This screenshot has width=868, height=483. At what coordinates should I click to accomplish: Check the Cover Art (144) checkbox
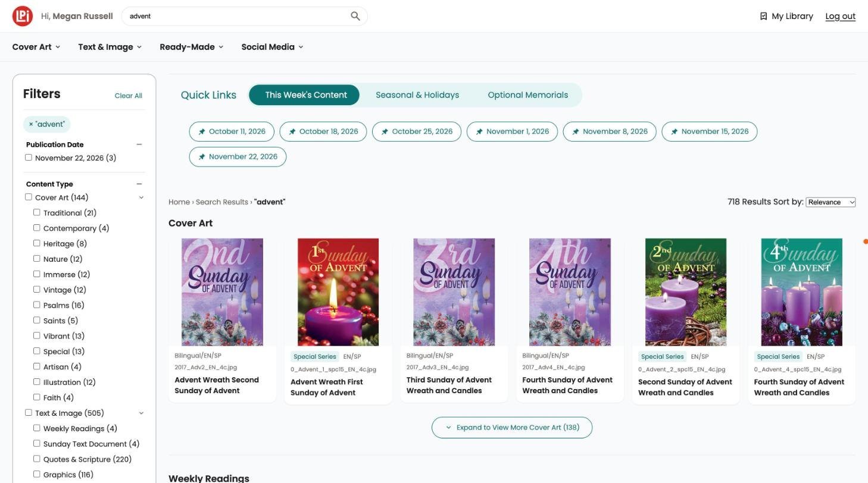[28, 197]
